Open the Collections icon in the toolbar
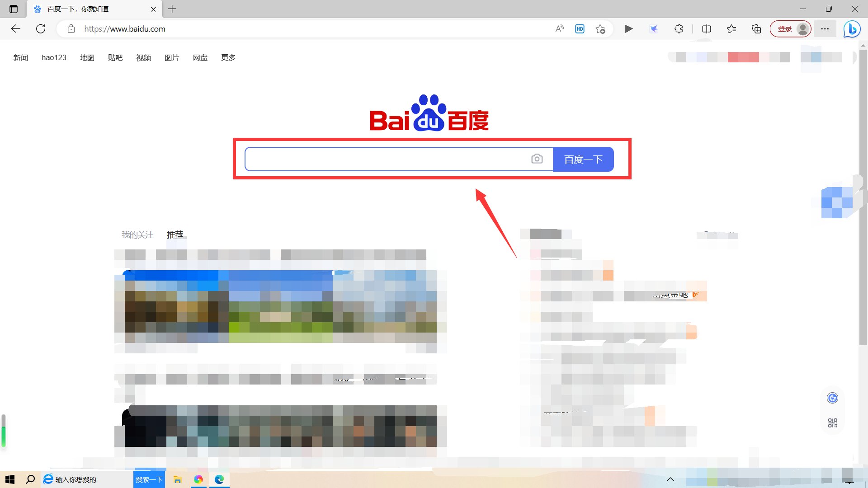This screenshot has height=488, width=868. point(755,28)
